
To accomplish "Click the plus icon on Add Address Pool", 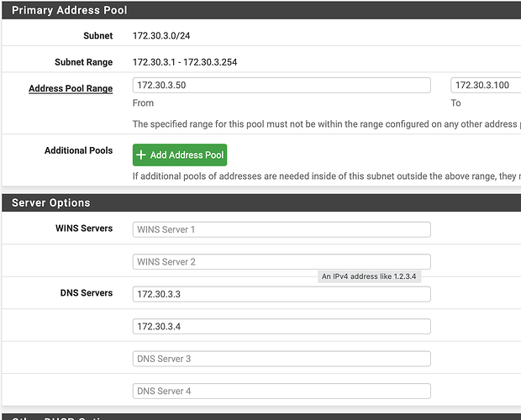I will click(x=141, y=155).
